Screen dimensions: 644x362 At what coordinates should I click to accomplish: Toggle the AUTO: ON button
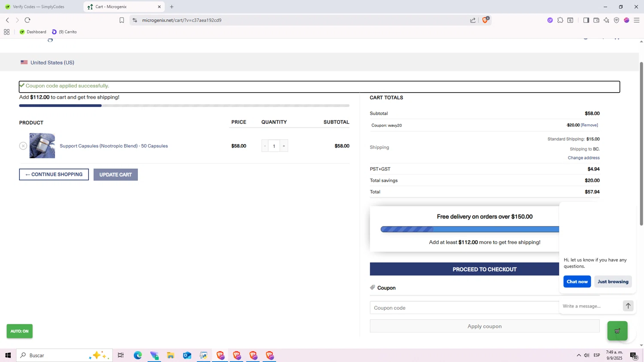pos(19,331)
